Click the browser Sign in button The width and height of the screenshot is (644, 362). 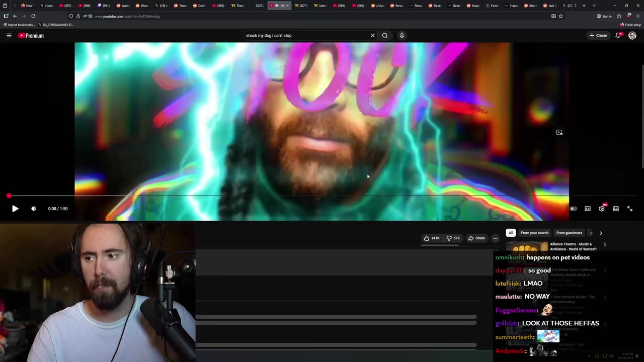click(604, 16)
